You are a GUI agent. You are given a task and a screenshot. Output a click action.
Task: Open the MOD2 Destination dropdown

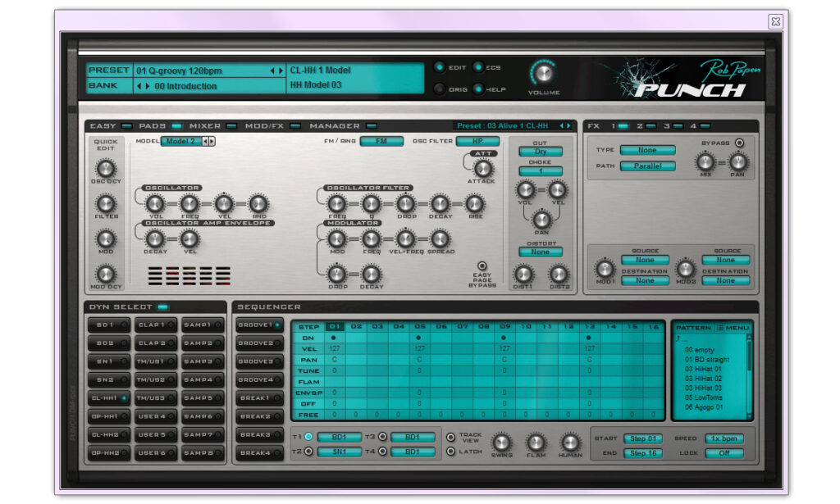click(725, 280)
